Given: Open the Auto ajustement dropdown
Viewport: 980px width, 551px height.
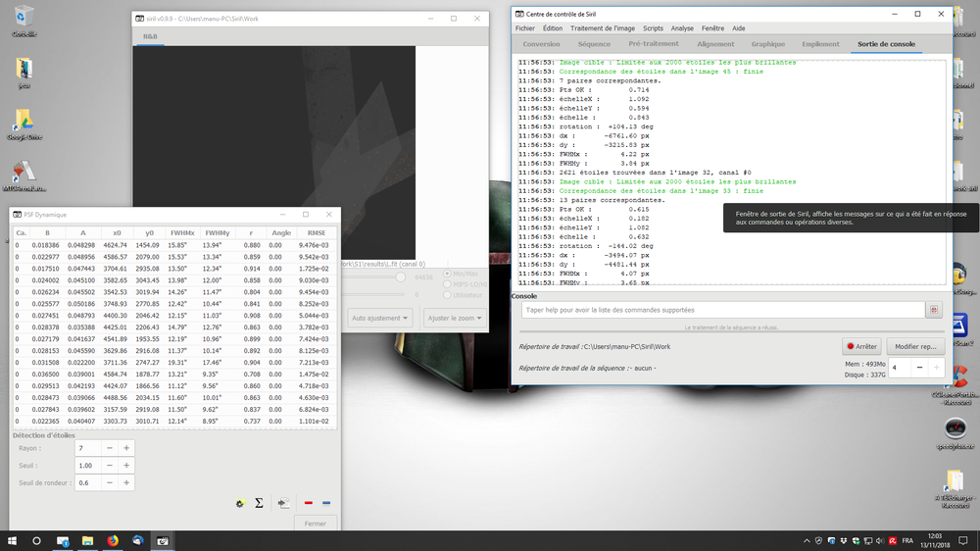Looking at the screenshot, I should [379, 318].
